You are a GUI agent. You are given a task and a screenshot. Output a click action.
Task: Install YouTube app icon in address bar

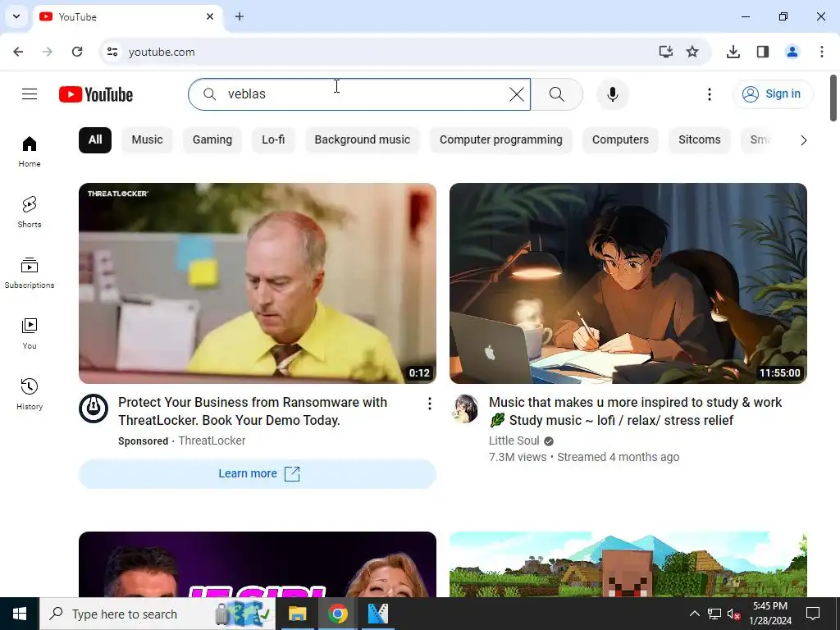tap(666, 52)
